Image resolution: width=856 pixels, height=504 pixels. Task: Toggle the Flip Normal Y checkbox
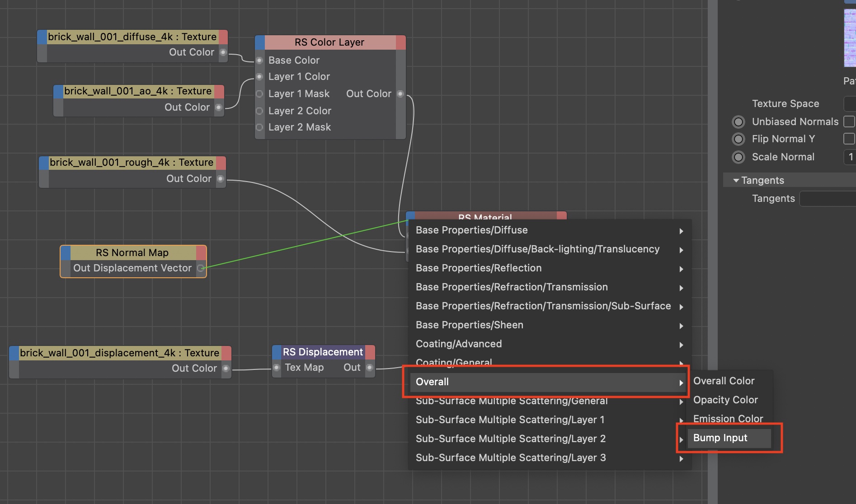coord(849,139)
